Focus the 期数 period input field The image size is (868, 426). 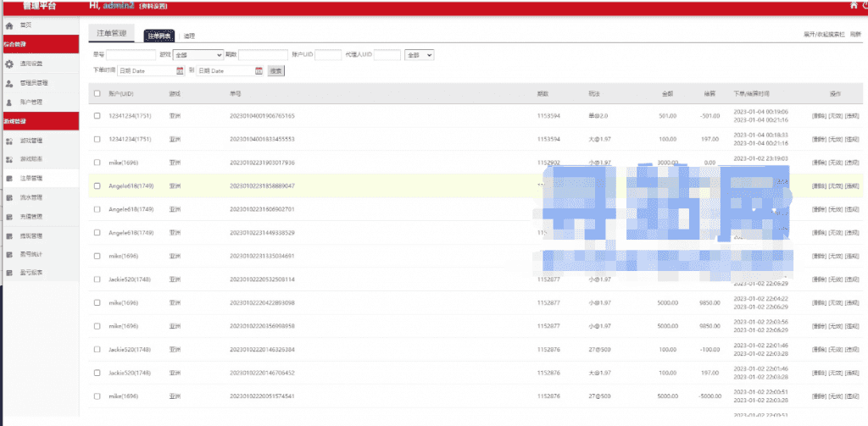[264, 55]
